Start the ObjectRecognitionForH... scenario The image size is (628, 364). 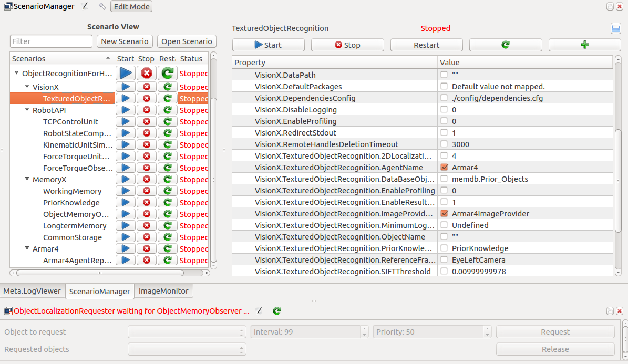(126, 74)
